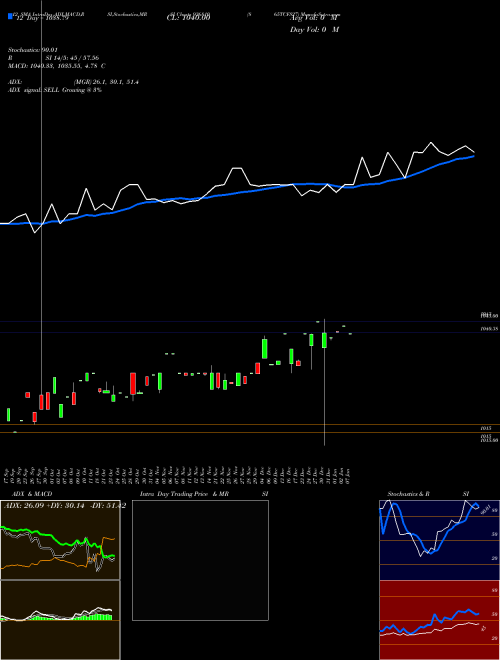
Task: Click the Avg Vol label
Action: point(314,18)
